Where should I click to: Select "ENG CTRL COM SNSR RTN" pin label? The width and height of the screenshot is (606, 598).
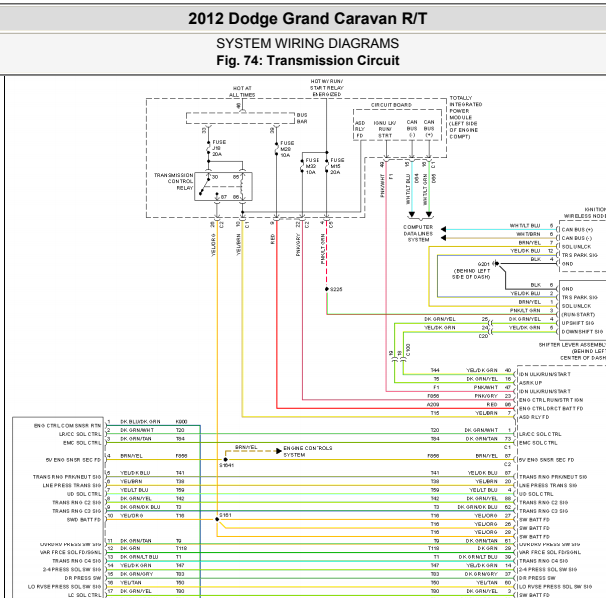coord(67,426)
